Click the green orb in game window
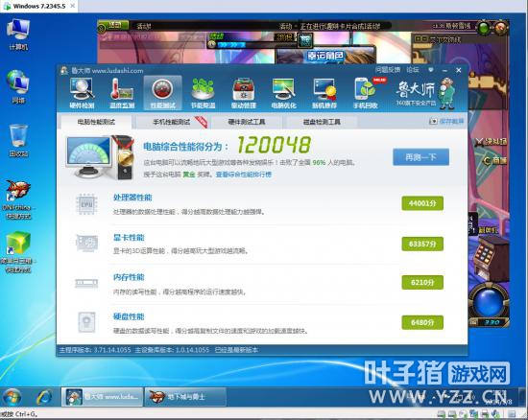Image resolution: width=528 pixels, height=420 pixels. coord(484,28)
